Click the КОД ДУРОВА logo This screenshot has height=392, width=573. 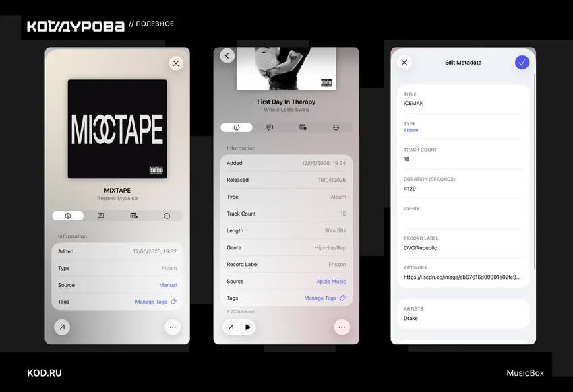tap(76, 26)
